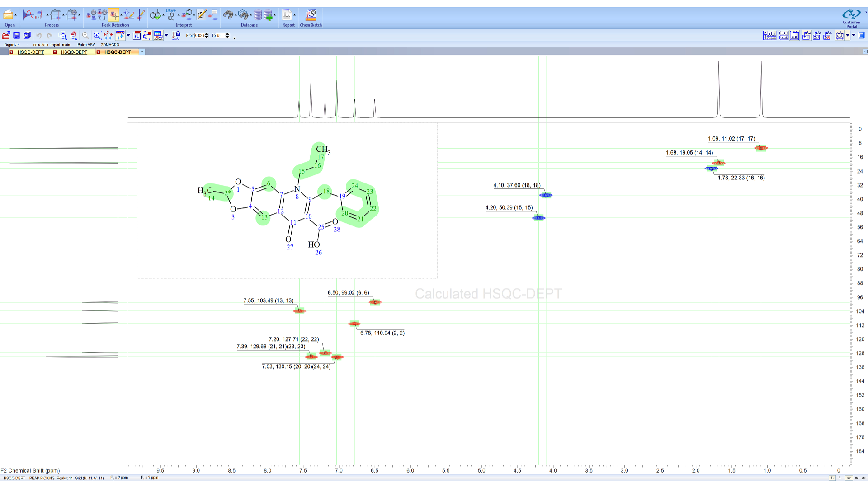Expand the dropdown beside the Open button
The width and height of the screenshot is (868, 488).
click(x=15, y=14)
